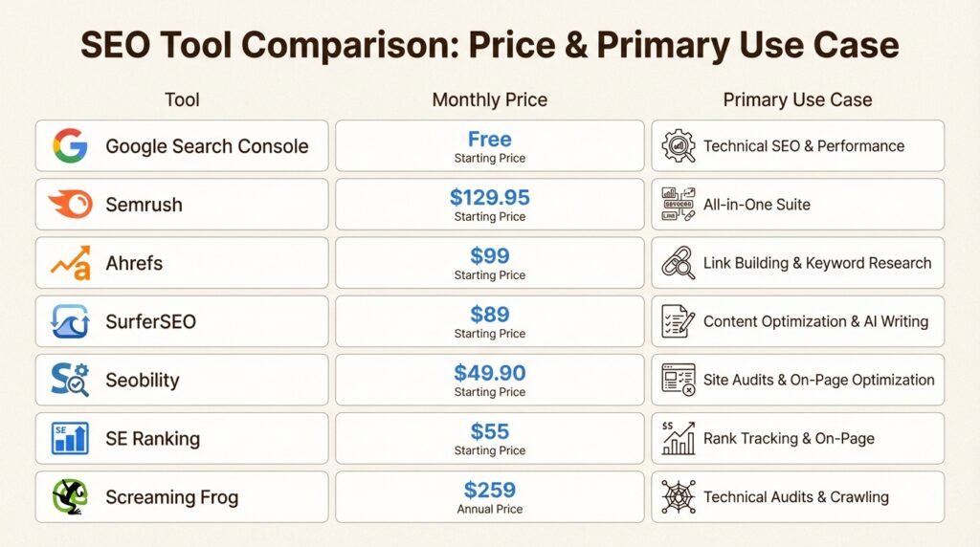Click the Google logo icon
This screenshot has width=980, height=547.
[70, 146]
